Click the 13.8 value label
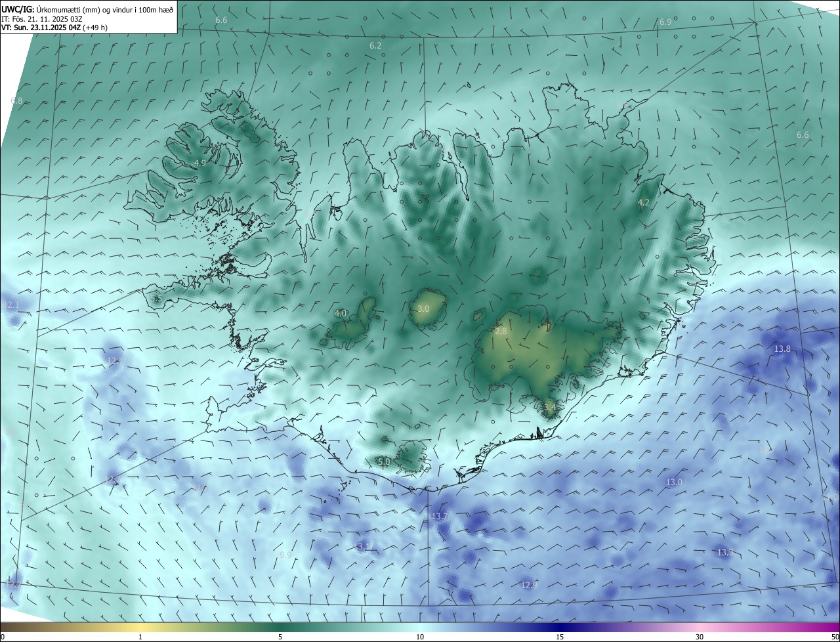The width and height of the screenshot is (840, 642). 782,349
